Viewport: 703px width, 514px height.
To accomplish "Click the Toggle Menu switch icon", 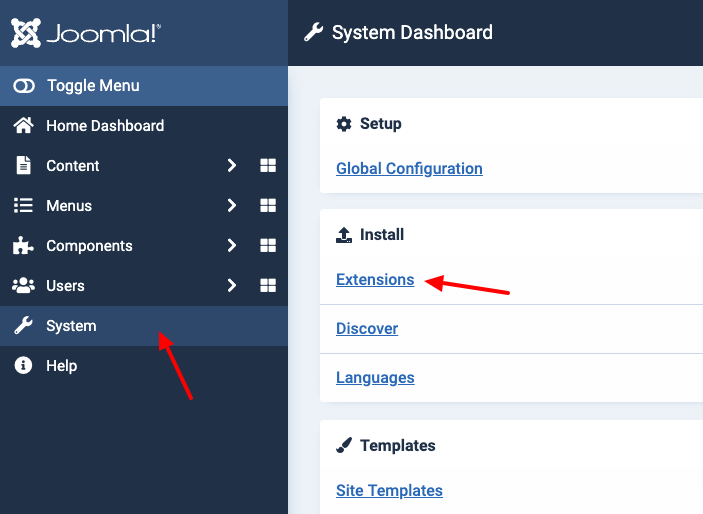I will point(24,86).
